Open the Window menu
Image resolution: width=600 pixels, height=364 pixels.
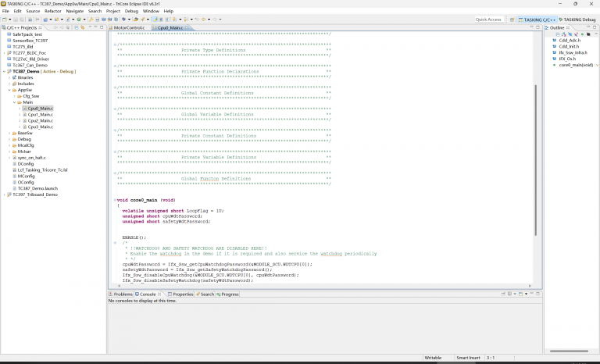151,11
